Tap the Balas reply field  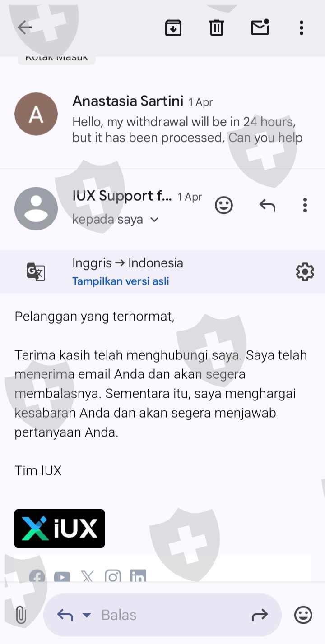[162, 615]
